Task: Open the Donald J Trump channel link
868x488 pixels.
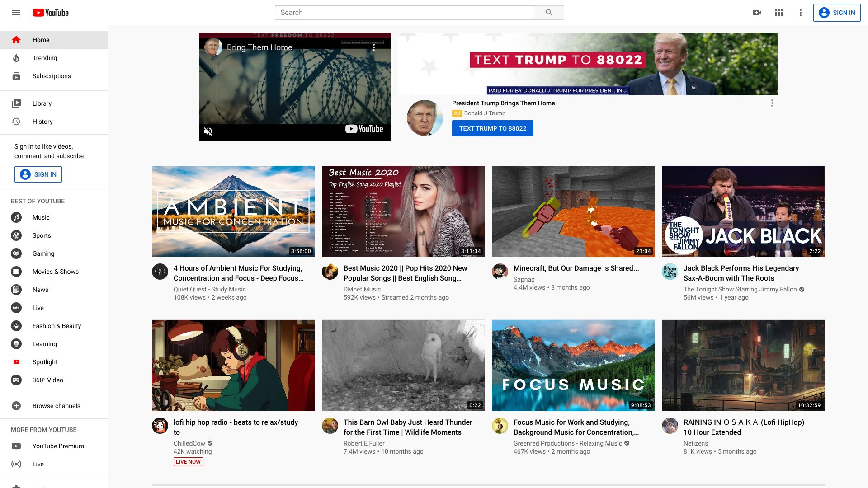Action: pyautogui.click(x=485, y=113)
